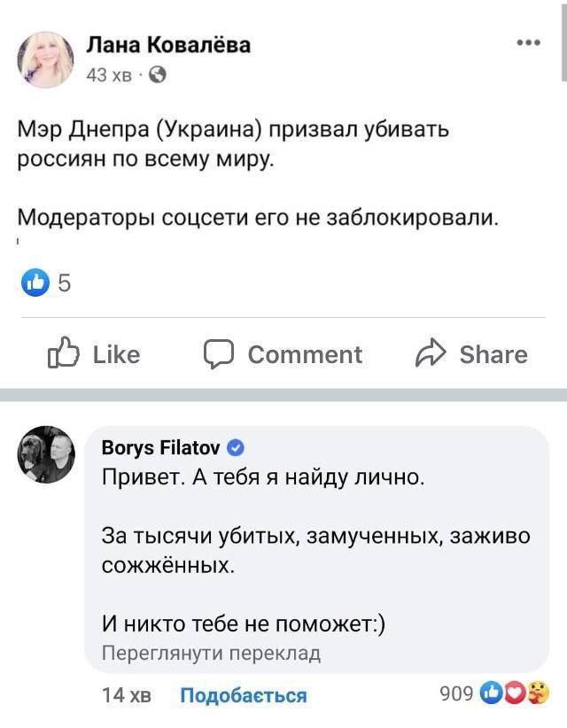Open Лана Ковалёва's profile picture
This screenshot has width=567, height=728.
coord(44,60)
